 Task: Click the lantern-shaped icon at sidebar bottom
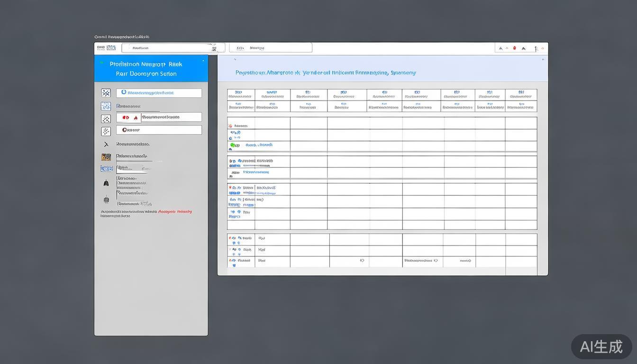(106, 200)
